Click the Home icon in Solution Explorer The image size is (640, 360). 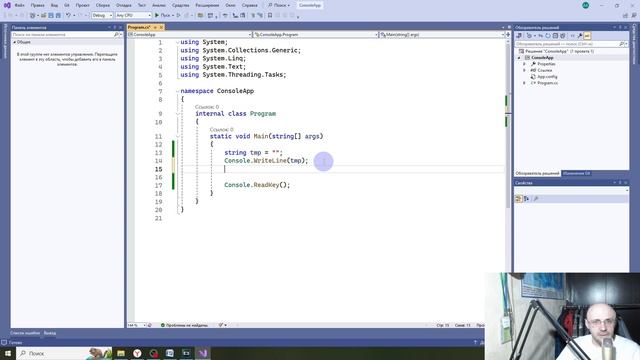click(x=519, y=36)
